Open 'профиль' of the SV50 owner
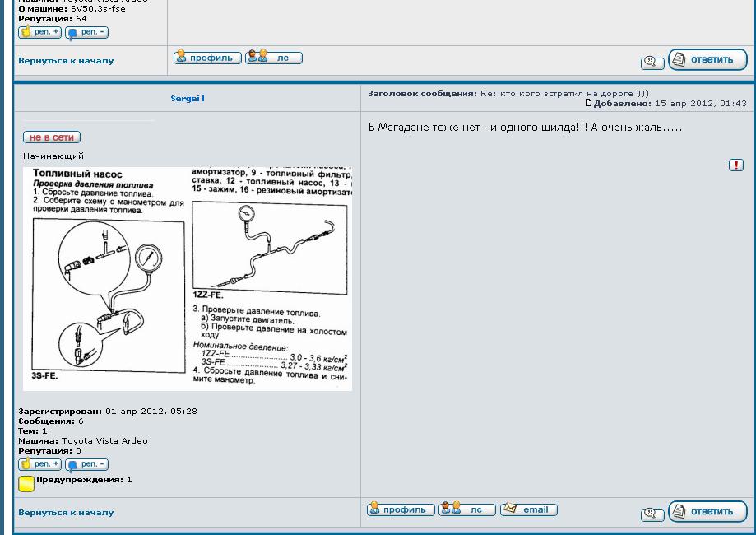The image size is (756, 535). click(x=207, y=58)
